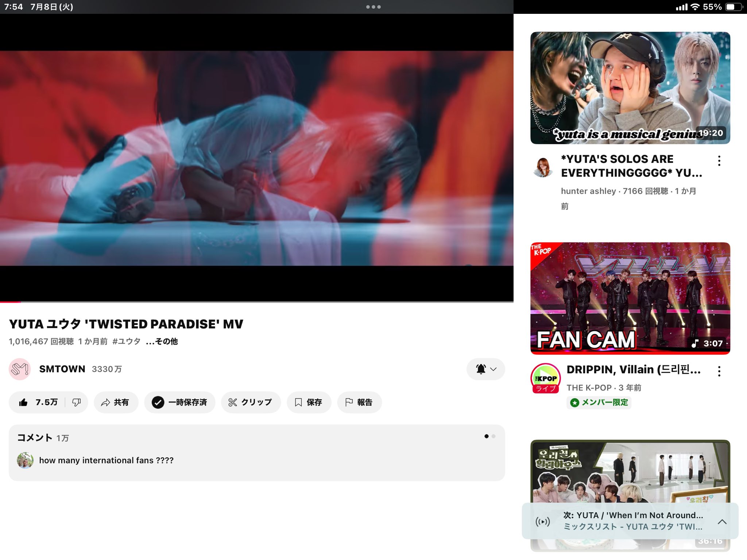Screen dimensions: 747x560
Task: Tap the 共有 share button
Action: pos(116,402)
